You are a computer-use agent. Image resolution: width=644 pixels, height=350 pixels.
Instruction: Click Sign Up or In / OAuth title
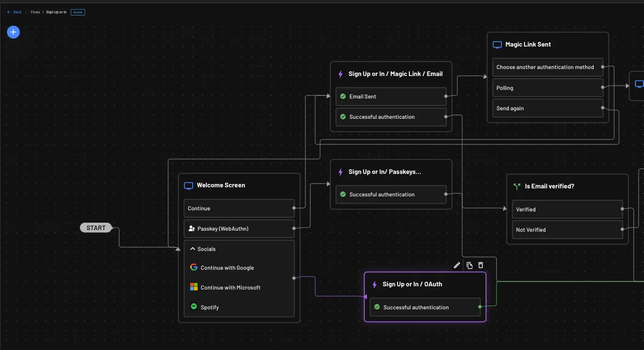(x=413, y=284)
